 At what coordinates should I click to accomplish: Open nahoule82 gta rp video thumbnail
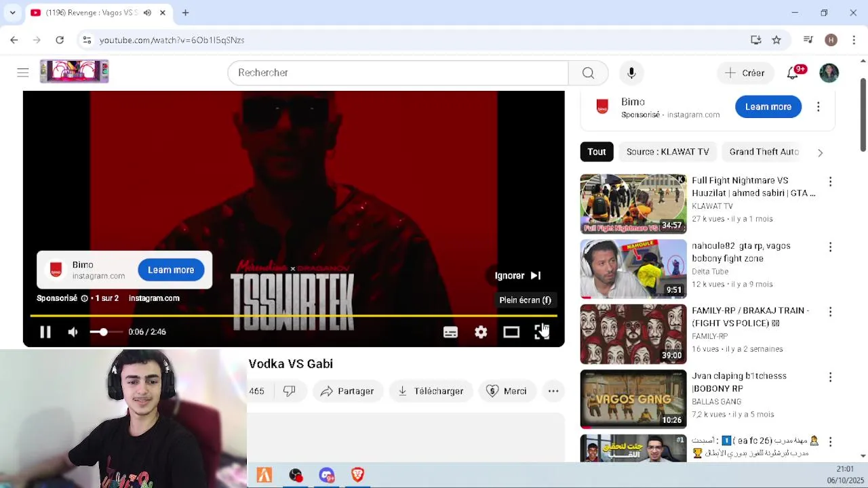(633, 269)
